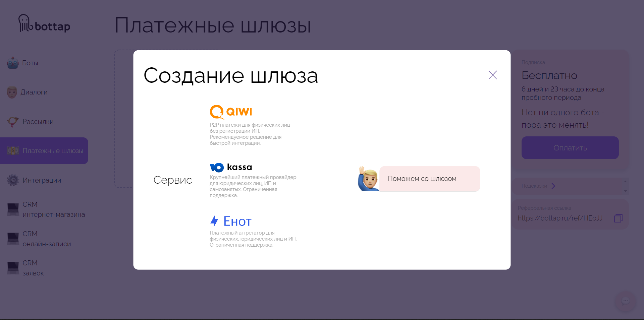Select Платежные шлюзы in sidebar
Screen dimensions: 644x320
coord(44,151)
